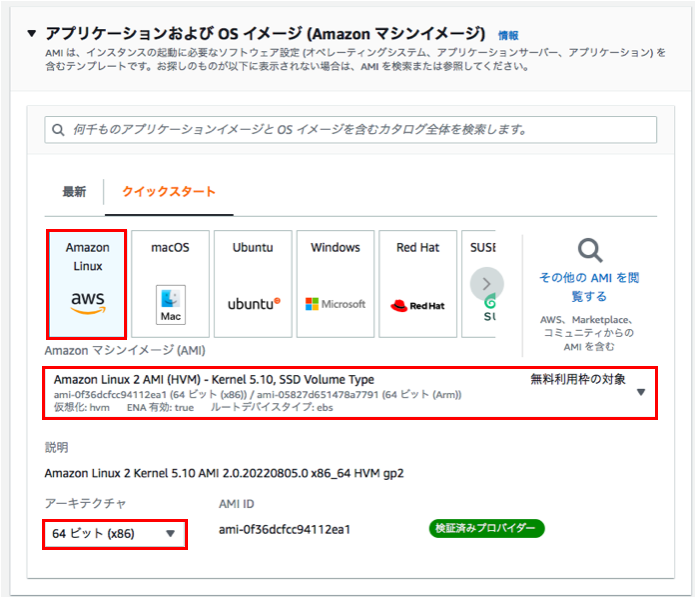Image resolution: width=695 pixels, height=597 pixels.
Task: Click the aws logo icon
Action: pyautogui.click(x=88, y=302)
